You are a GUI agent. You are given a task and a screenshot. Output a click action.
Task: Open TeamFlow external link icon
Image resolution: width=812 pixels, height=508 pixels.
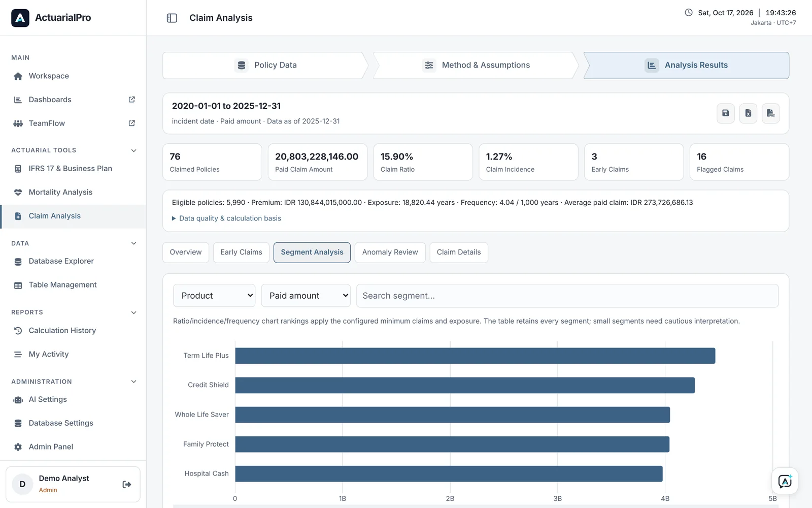coord(132,123)
